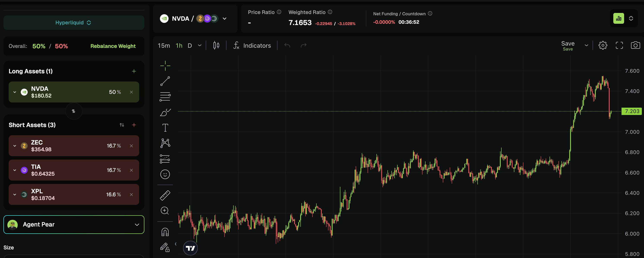This screenshot has width=644, height=258.
Task: Expand the Agent Pear dropdown
Action: click(x=137, y=225)
